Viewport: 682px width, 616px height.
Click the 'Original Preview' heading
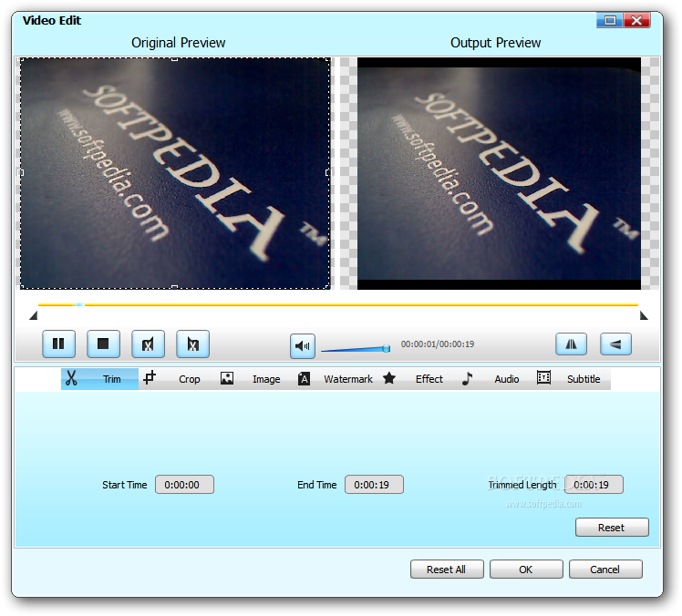[179, 43]
